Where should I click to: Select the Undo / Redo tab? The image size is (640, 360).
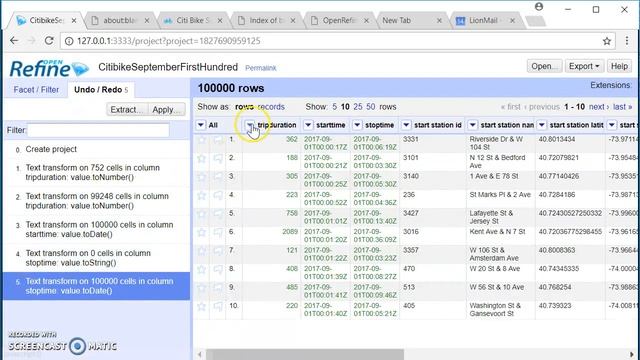click(101, 90)
